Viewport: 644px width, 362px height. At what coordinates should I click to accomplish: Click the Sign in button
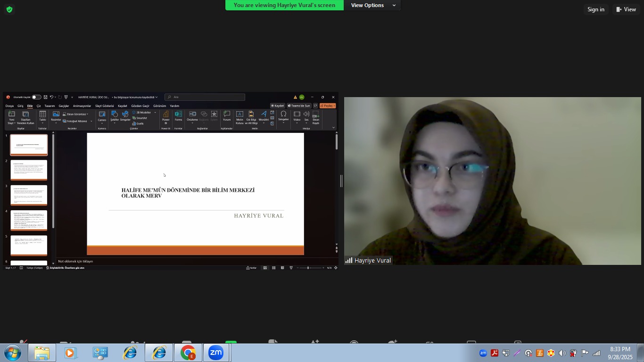595,9
